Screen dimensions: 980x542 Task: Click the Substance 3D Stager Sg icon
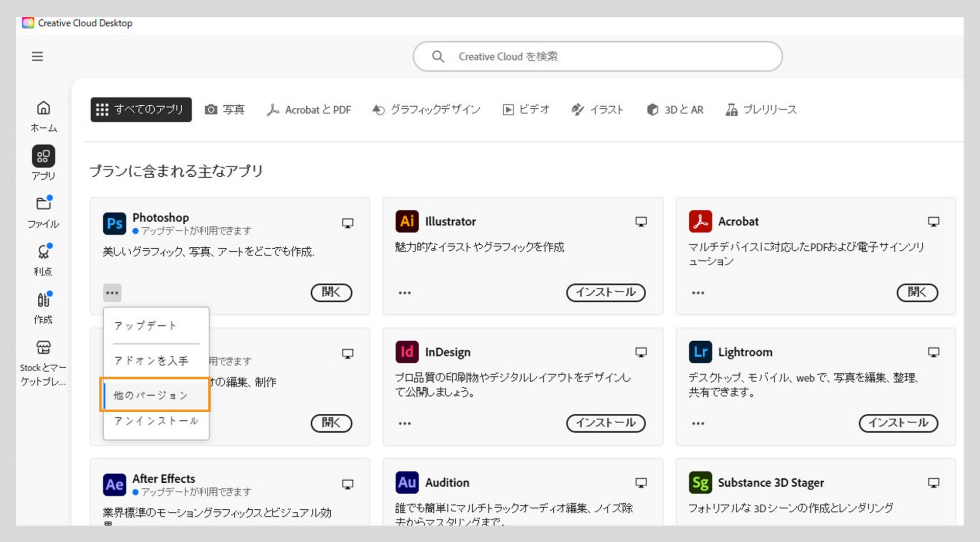(x=700, y=482)
